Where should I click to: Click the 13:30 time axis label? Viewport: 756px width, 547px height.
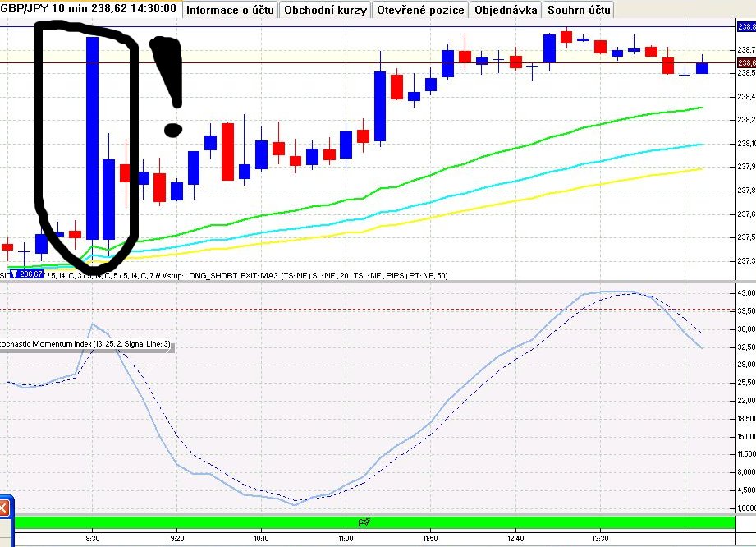pyautogui.click(x=600, y=538)
